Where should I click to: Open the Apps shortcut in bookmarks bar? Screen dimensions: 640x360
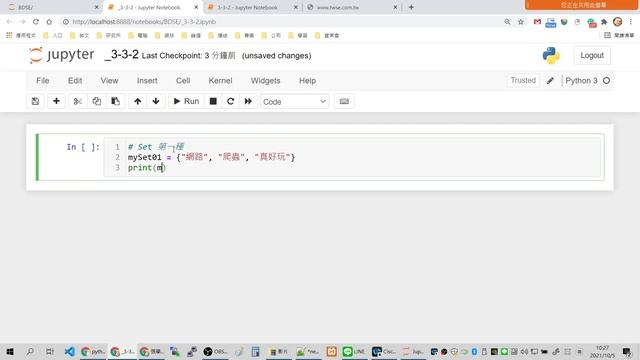pyautogui.click(x=21, y=36)
